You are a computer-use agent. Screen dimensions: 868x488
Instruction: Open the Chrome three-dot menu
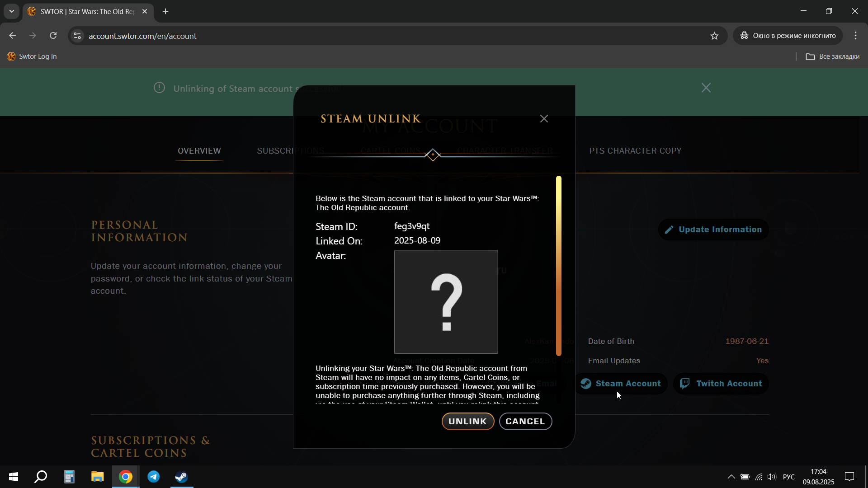pos(855,36)
